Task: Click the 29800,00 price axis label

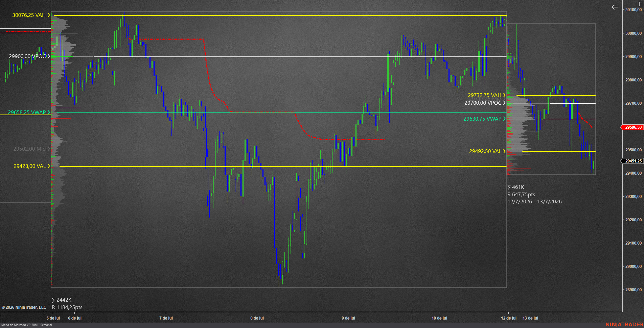Action: (634, 80)
